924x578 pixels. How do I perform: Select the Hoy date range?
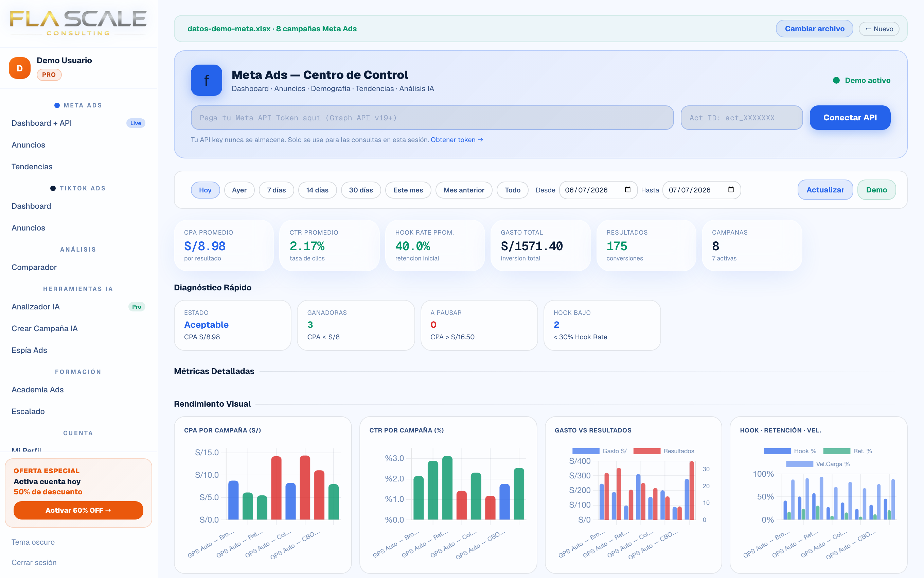[205, 190]
